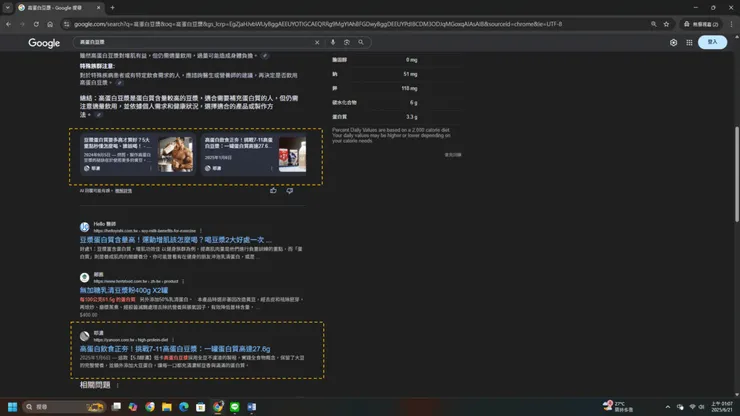Open the 7-11 high protein soy milk result

click(x=175, y=349)
